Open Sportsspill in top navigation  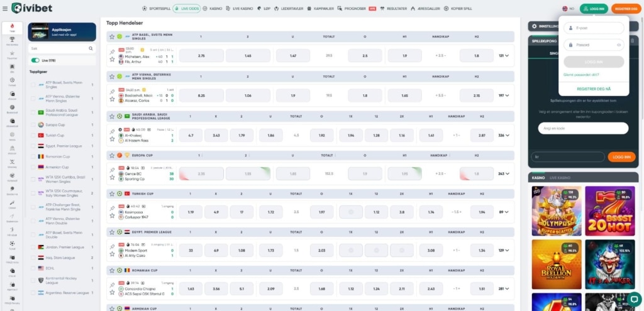156,8
